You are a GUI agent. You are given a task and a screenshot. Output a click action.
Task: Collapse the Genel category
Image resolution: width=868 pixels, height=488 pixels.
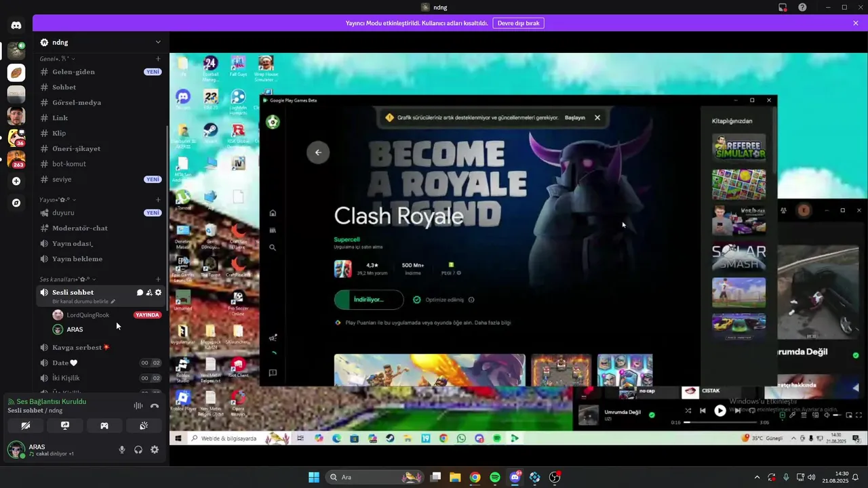coord(58,59)
